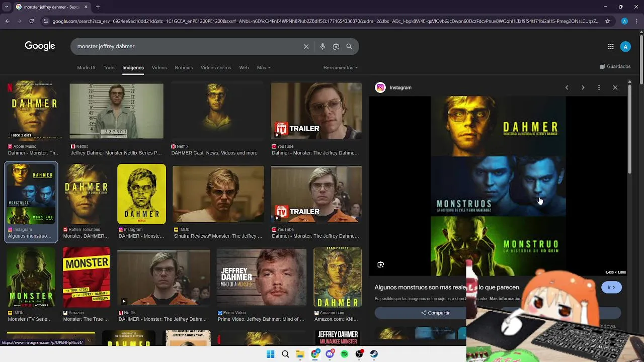The height and width of the screenshot is (362, 644).
Task: Click the browser address bar URL
Action: (326, 21)
